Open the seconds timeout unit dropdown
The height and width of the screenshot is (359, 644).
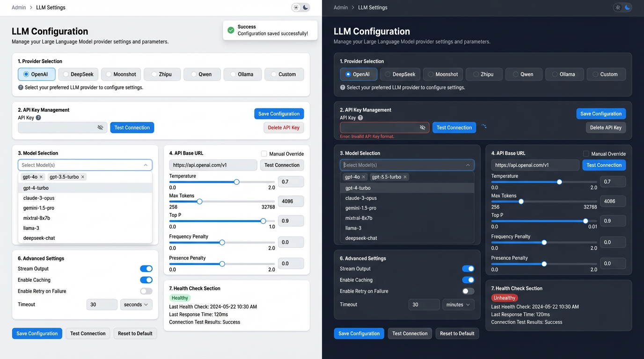136,305
